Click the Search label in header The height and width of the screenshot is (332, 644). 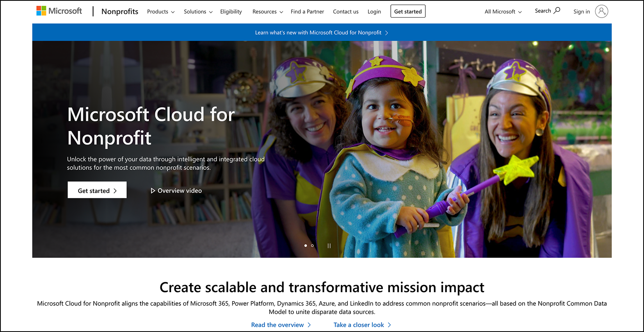click(x=543, y=11)
